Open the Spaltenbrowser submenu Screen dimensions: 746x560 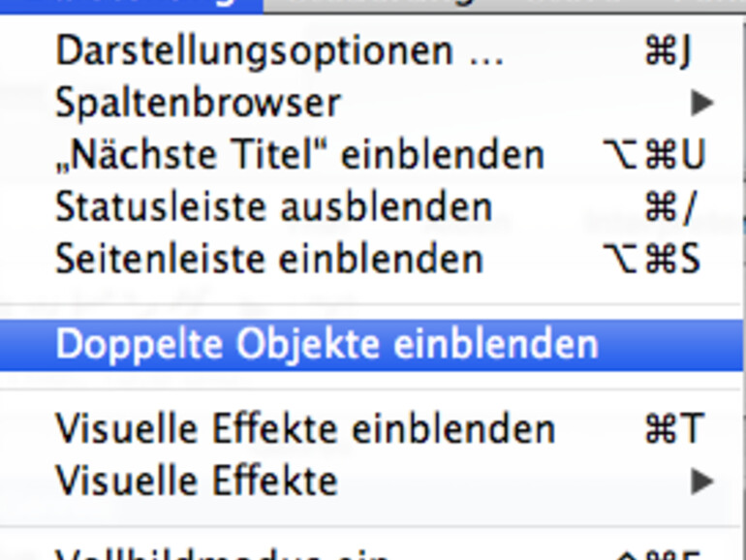(x=199, y=103)
